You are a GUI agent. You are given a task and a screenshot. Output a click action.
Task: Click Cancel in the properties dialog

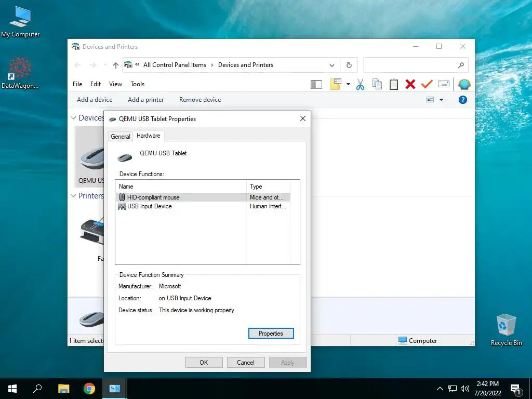pyautogui.click(x=246, y=362)
